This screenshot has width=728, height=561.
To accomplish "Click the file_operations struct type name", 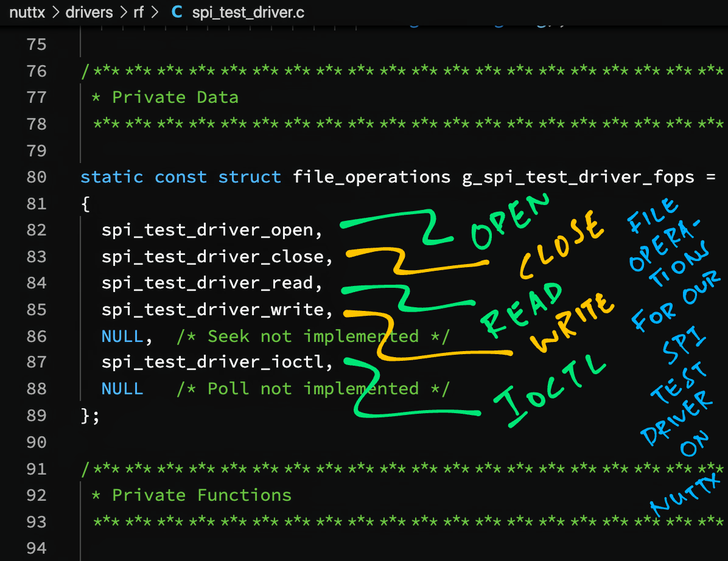I will [x=371, y=177].
